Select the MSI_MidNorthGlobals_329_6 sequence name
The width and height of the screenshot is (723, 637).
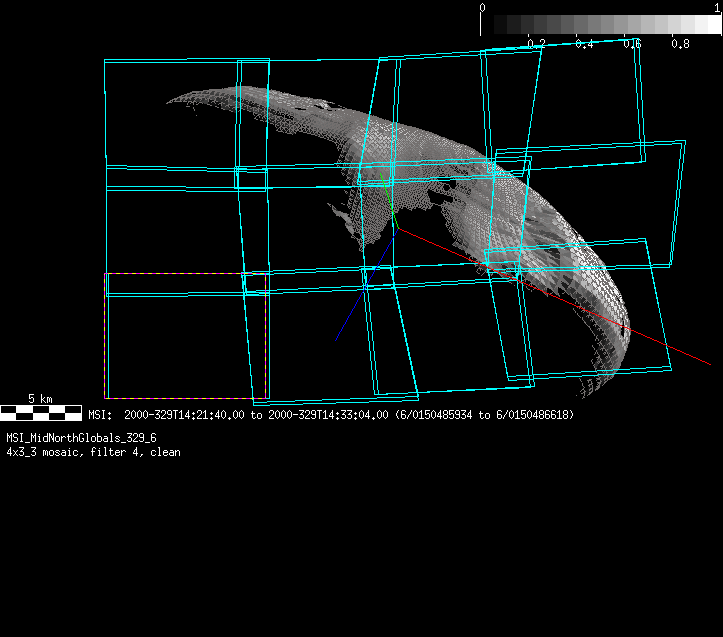point(81,438)
